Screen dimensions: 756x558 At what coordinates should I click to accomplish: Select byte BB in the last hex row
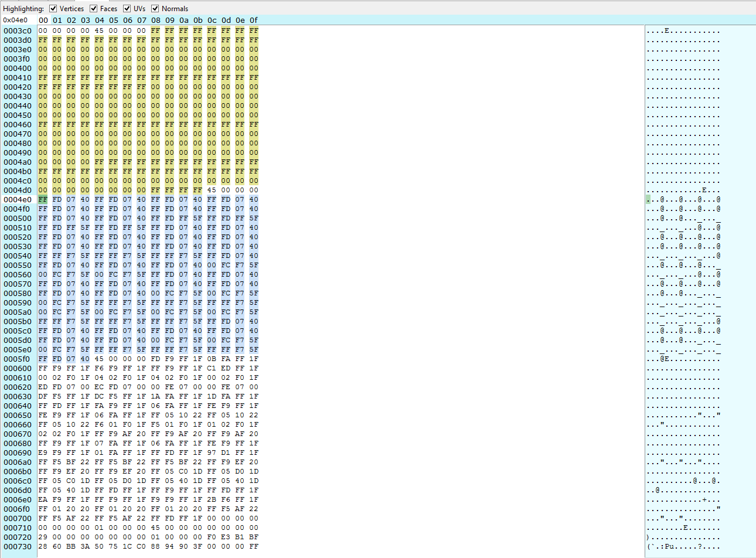(71, 546)
